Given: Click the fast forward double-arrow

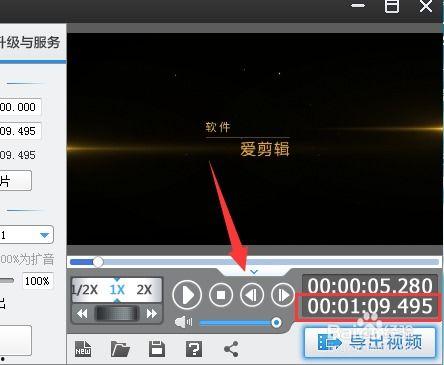Looking at the screenshot, I should 151,314.
